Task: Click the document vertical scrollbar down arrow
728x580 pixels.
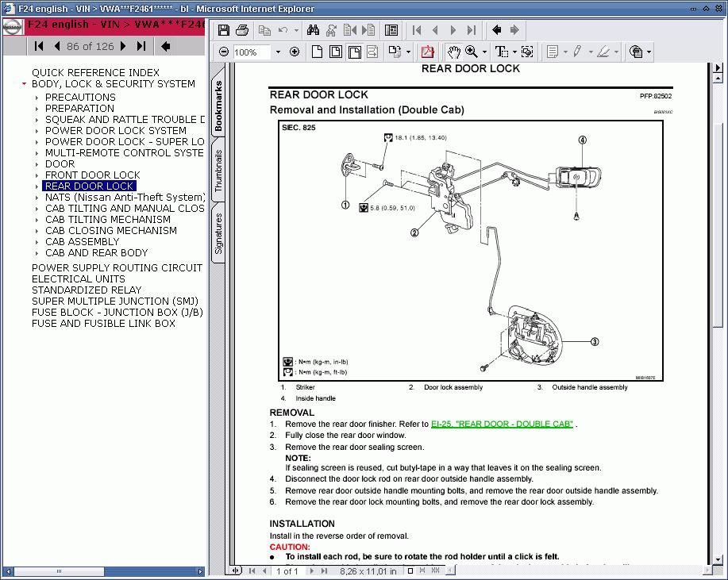Action: tap(718, 559)
